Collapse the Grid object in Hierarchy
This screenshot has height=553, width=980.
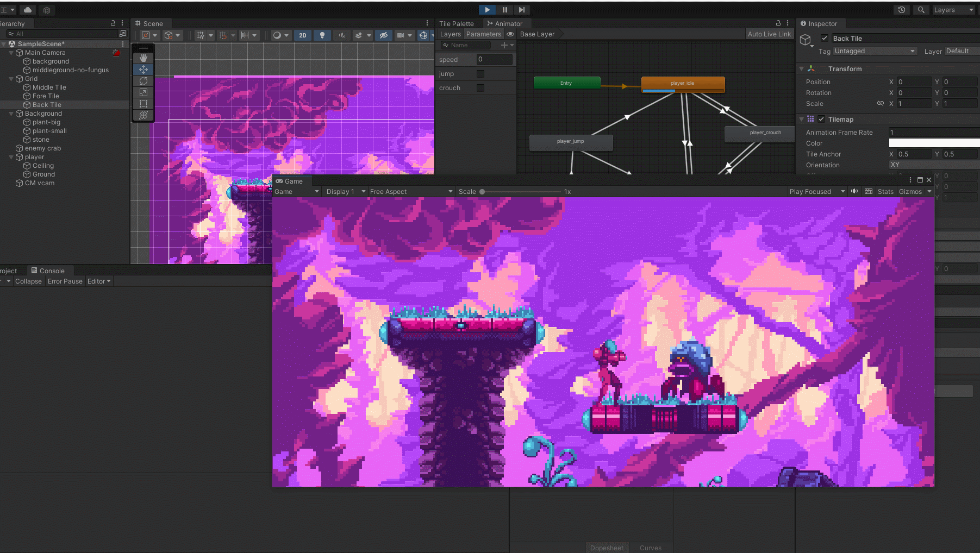click(x=11, y=79)
